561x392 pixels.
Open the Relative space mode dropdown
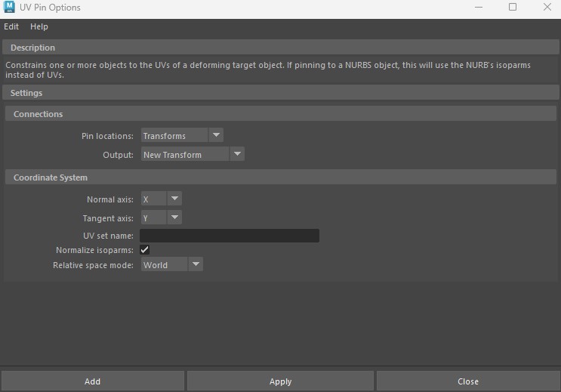pyautogui.click(x=172, y=265)
